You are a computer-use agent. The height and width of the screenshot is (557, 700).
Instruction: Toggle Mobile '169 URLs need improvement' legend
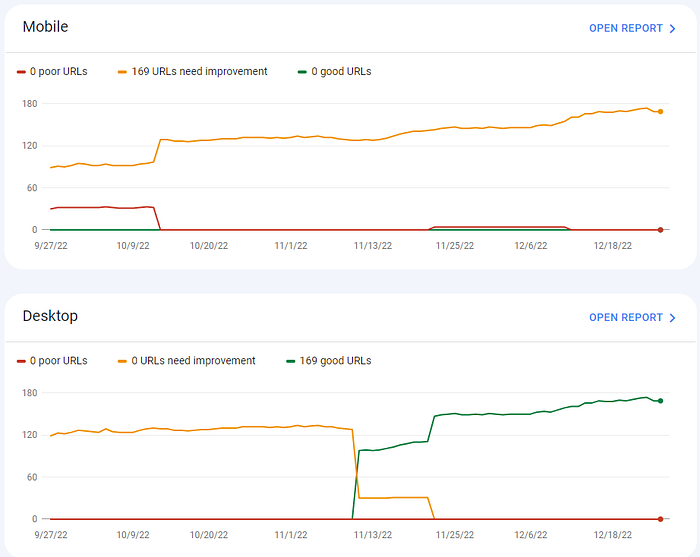pos(192,71)
